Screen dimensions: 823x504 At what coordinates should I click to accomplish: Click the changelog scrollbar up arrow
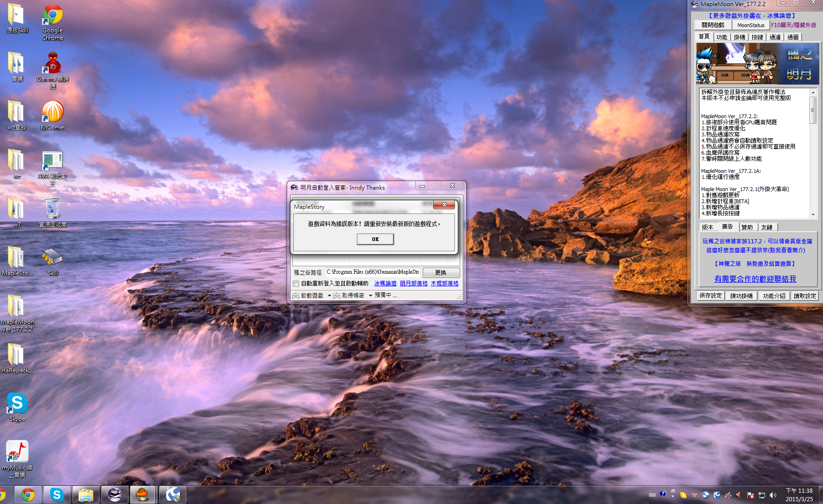(813, 92)
